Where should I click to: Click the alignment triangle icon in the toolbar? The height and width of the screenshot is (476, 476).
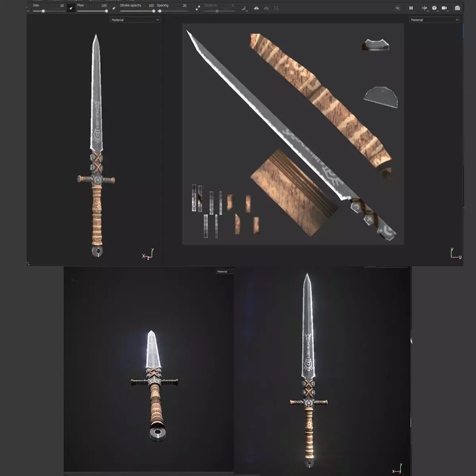coord(256,7)
